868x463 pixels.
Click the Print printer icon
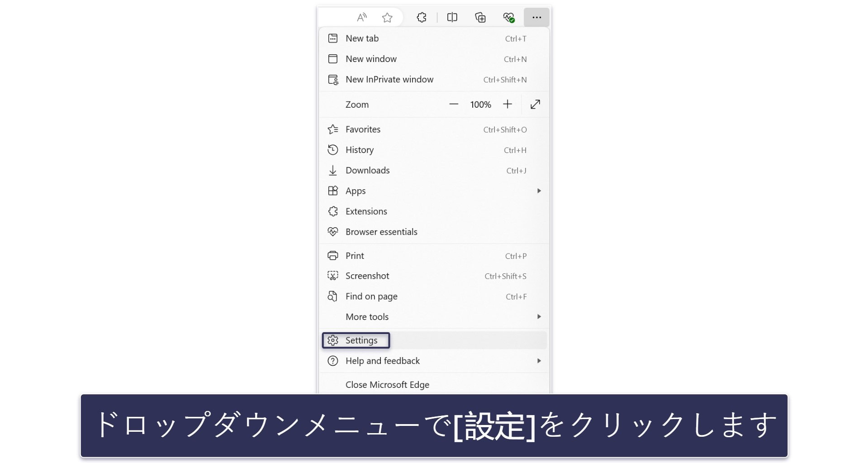pos(333,256)
